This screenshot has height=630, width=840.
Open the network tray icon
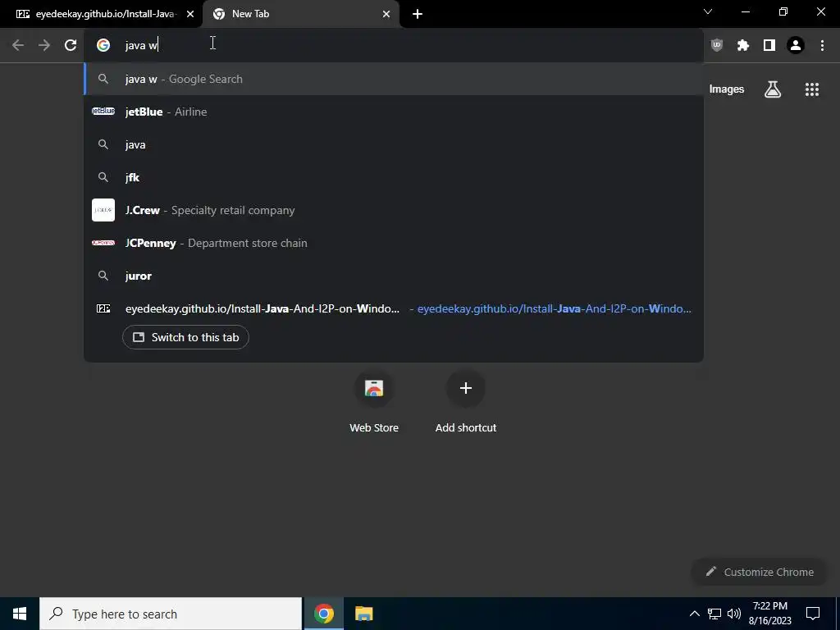714,614
